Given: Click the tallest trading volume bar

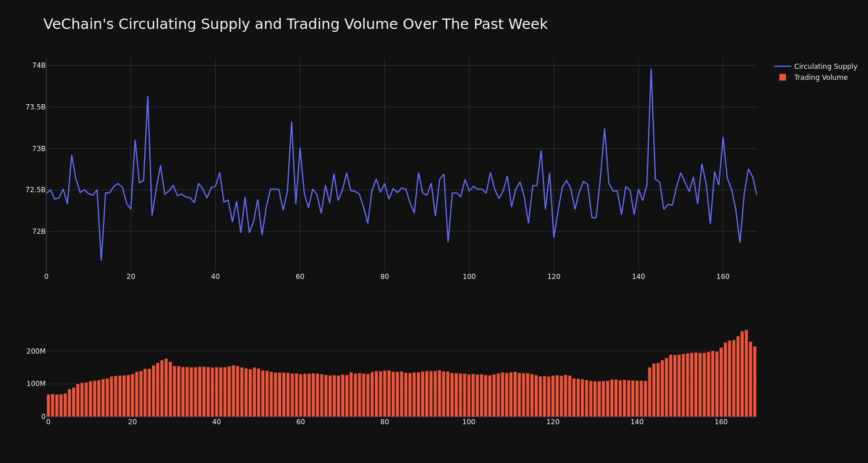Looking at the screenshot, I should pyautogui.click(x=746, y=373).
